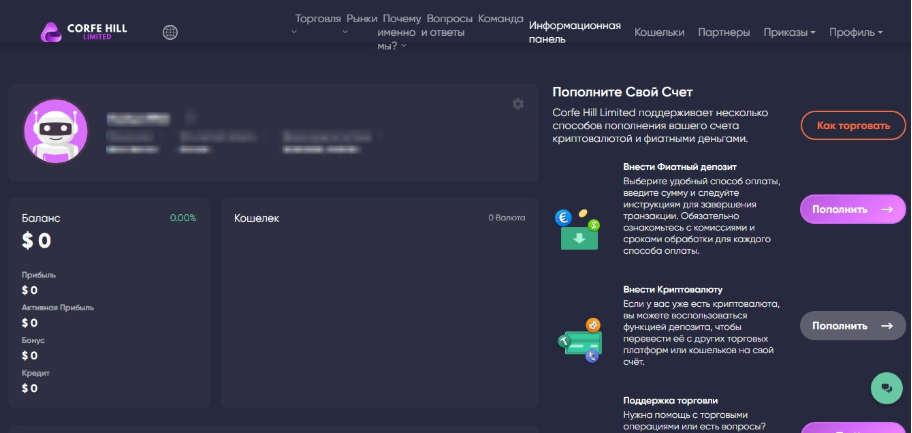912x433 pixels.
Task: Open the Приказы dropdown
Action: click(x=789, y=32)
